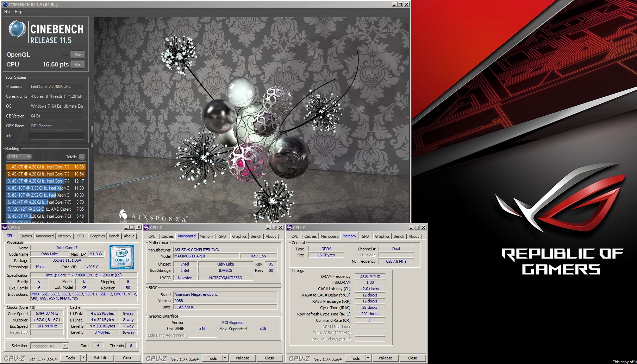Run the CPU benchmark
The height and width of the screenshot is (364, 637).
78,65
